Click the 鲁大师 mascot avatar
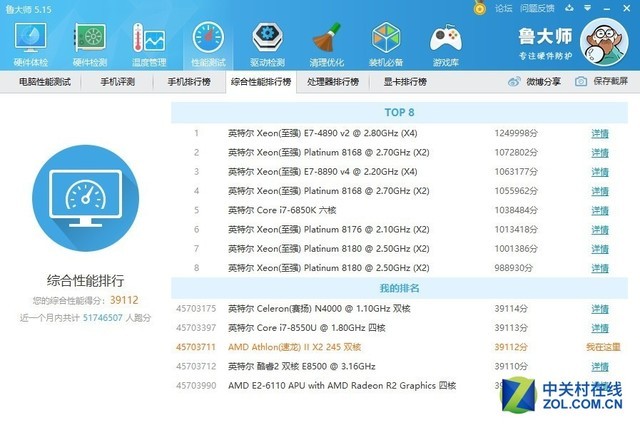Screen dimensions: 640x425 (604, 42)
